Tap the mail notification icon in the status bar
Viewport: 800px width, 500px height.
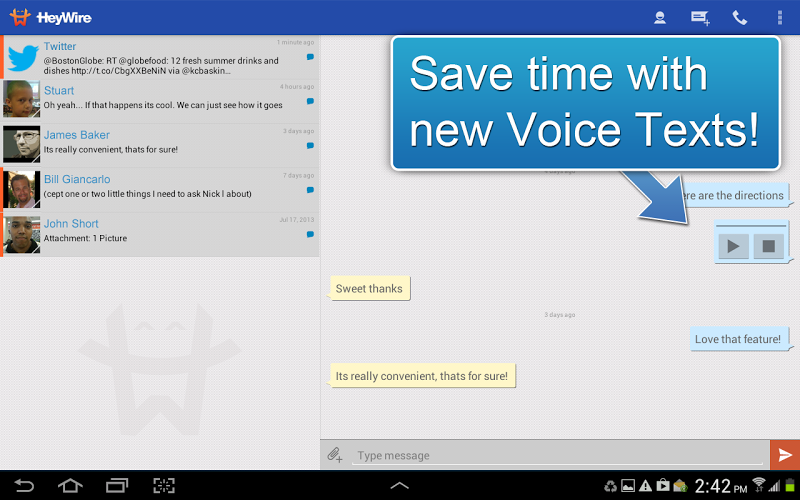(x=680, y=486)
